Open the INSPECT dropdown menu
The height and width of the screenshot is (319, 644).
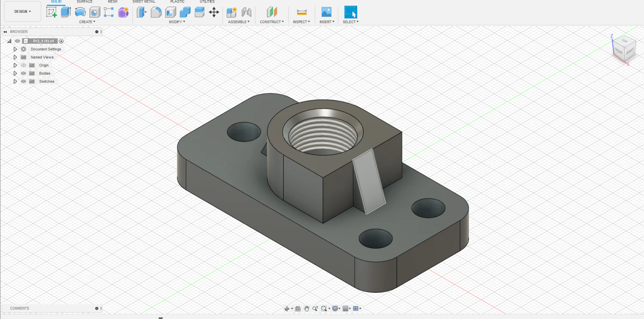[x=301, y=22]
